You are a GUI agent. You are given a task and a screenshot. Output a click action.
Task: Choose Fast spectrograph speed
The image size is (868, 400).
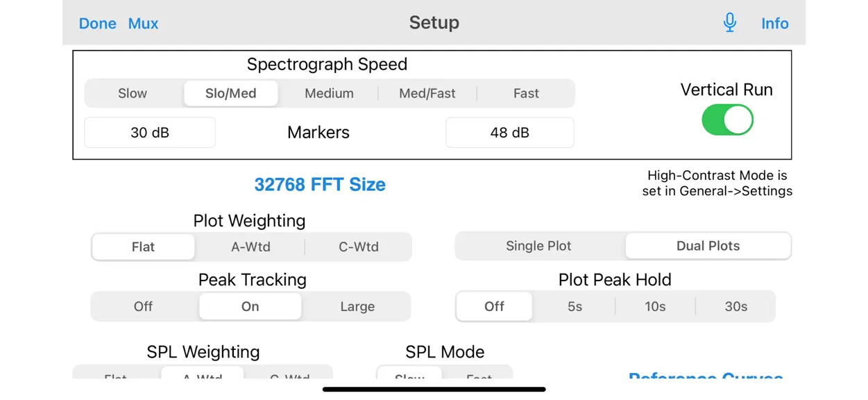(x=526, y=93)
